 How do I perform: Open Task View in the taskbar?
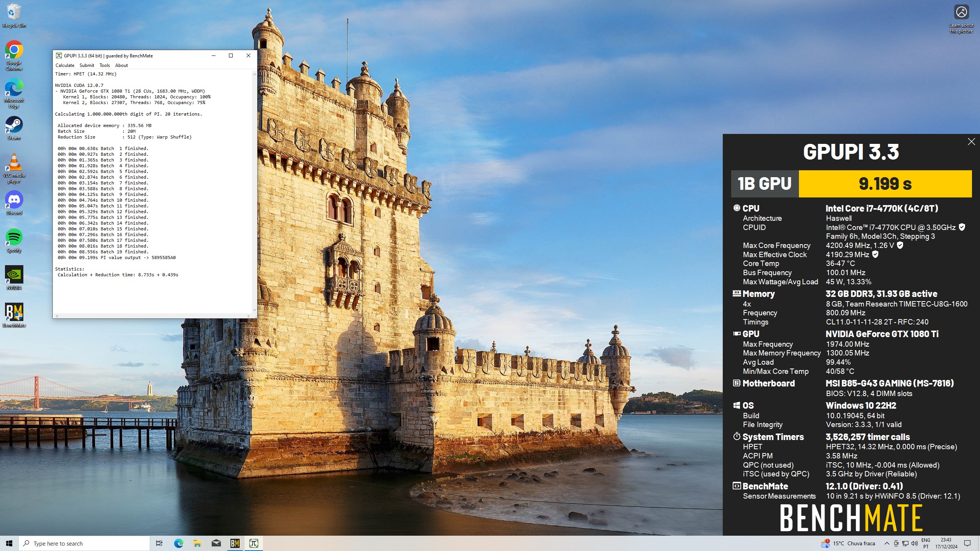point(159,543)
